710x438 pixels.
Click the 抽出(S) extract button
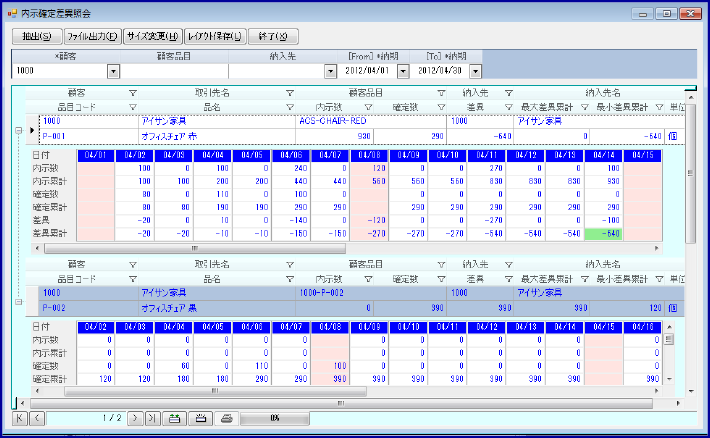(37, 36)
